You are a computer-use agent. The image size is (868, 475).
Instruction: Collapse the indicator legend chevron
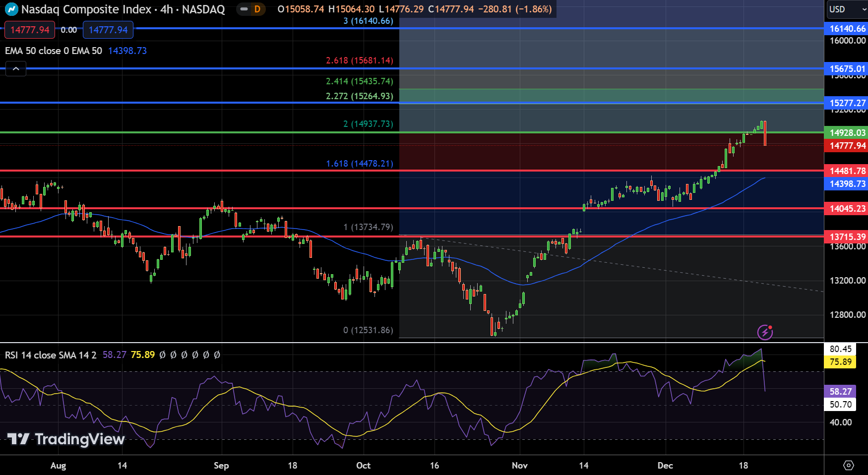tap(16, 69)
